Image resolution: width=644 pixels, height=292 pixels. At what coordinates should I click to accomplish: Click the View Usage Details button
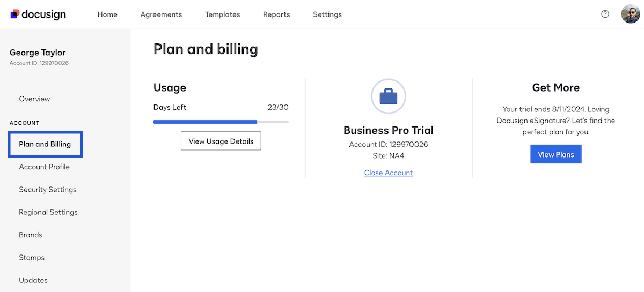[221, 141]
